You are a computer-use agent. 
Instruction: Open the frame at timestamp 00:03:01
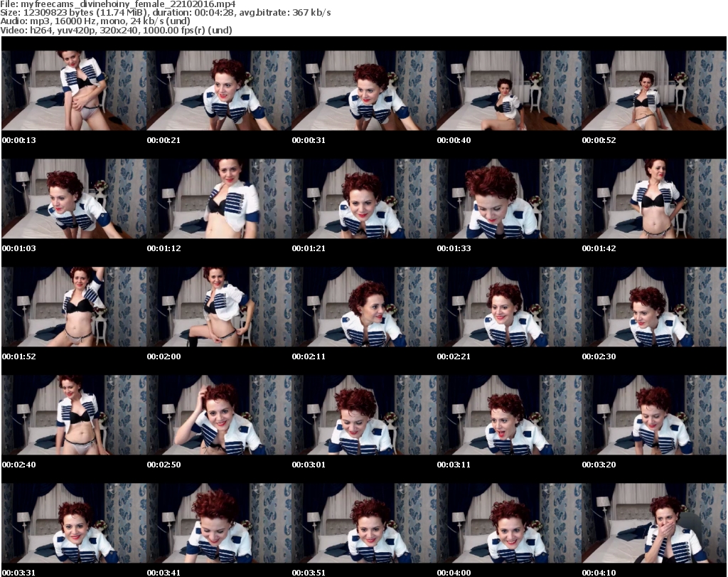tap(364, 414)
